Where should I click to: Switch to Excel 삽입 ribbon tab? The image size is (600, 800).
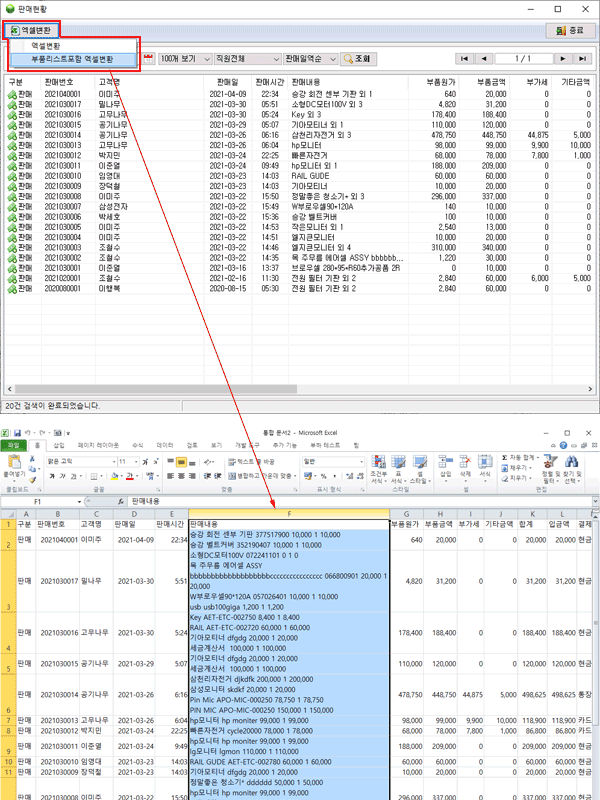(x=59, y=445)
